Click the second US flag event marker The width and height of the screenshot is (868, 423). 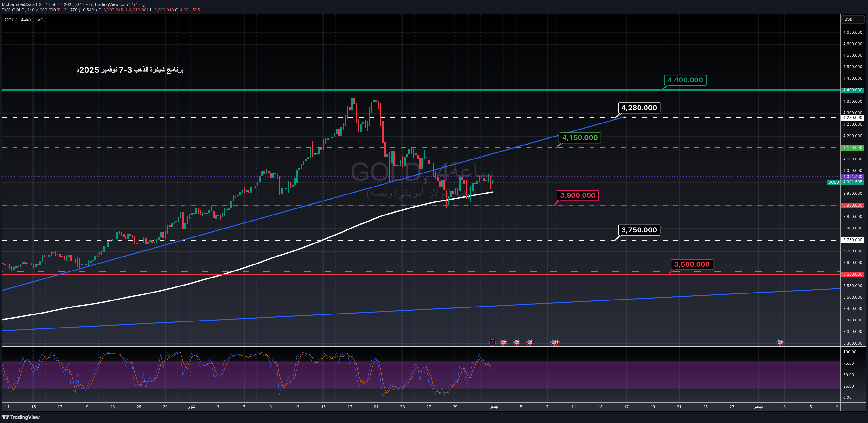coord(516,342)
